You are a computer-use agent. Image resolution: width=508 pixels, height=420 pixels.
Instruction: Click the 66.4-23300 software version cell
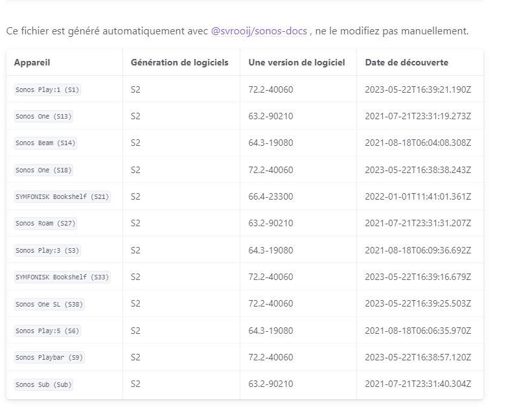coord(271,196)
